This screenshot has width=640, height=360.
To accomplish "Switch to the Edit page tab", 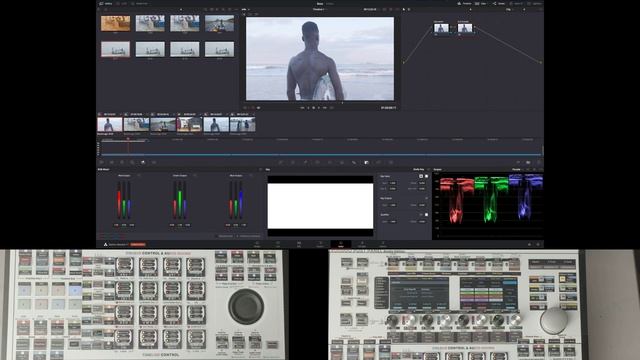I will pyautogui.click(x=299, y=244).
